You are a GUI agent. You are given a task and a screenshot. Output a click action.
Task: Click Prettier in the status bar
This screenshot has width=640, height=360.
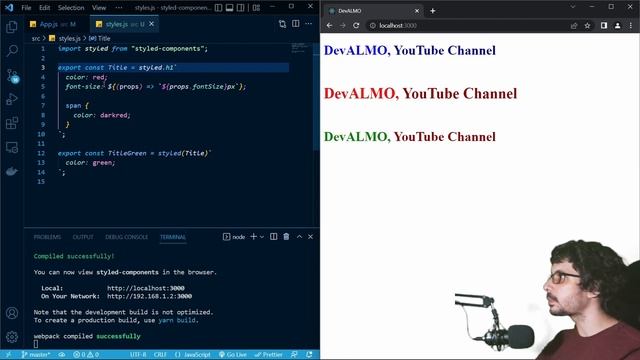tap(269, 354)
